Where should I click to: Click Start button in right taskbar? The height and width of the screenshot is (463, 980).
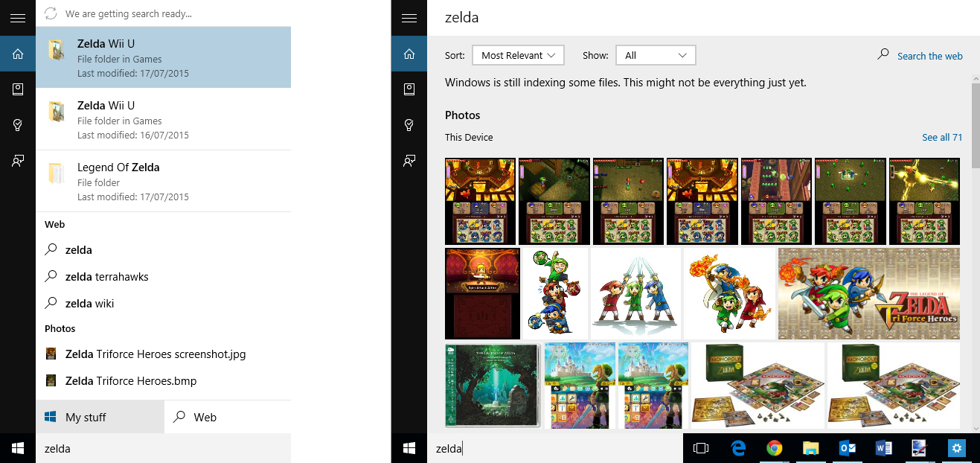409,448
